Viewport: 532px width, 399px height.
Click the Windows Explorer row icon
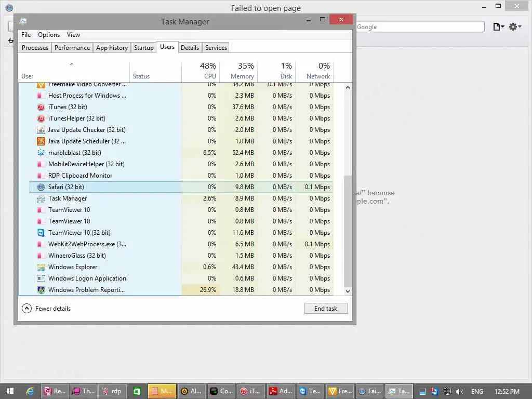pos(41,267)
